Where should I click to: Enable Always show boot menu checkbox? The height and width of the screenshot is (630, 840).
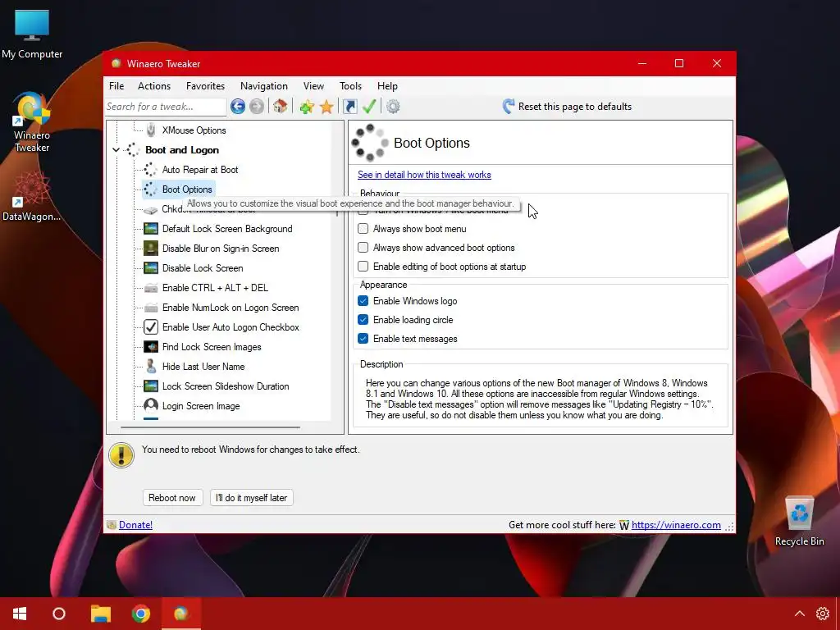363,229
